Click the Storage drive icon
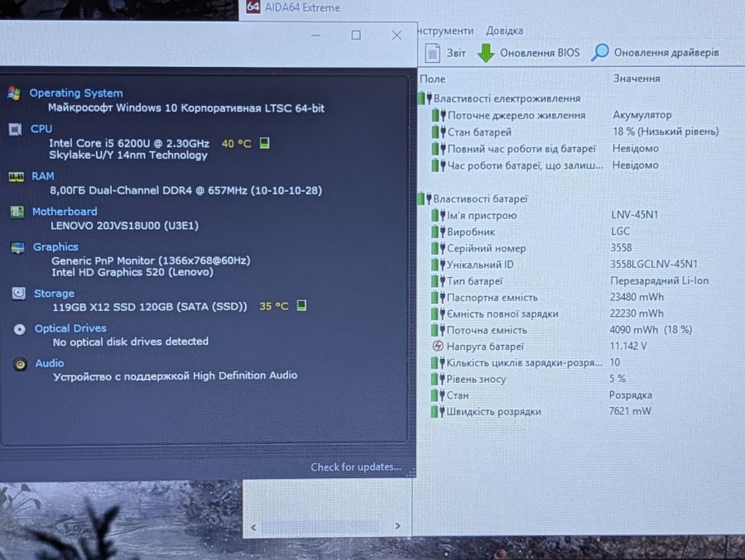The width and height of the screenshot is (745, 560). tap(18, 294)
